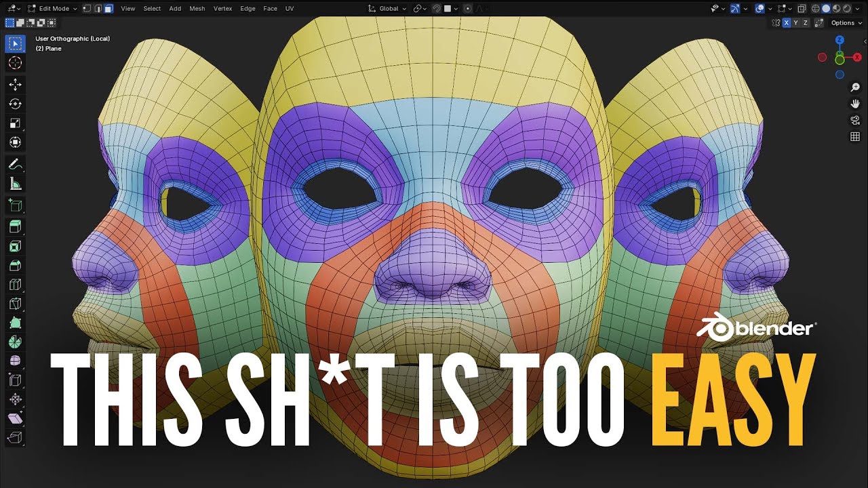Select the Add Cube tool

coord(16,205)
